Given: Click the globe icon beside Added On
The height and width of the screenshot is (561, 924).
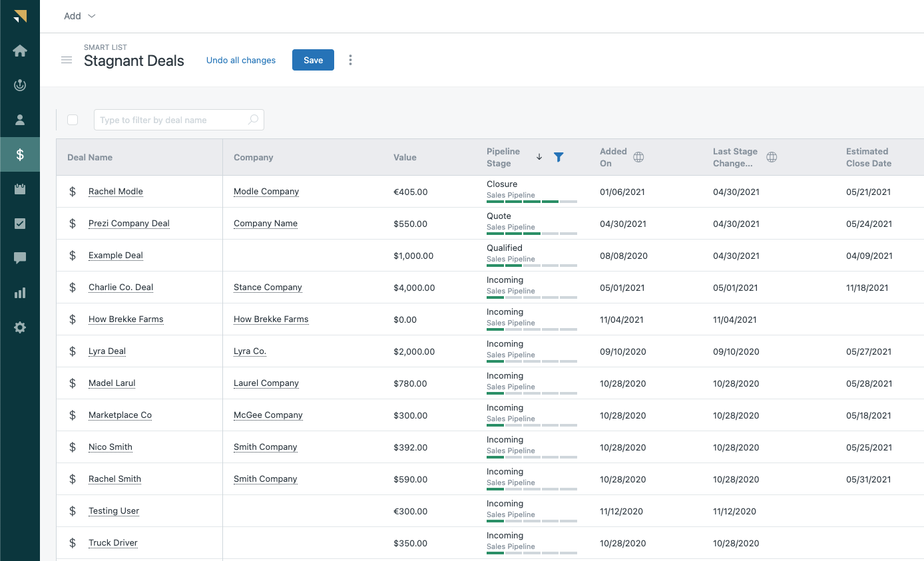Looking at the screenshot, I should 638,157.
